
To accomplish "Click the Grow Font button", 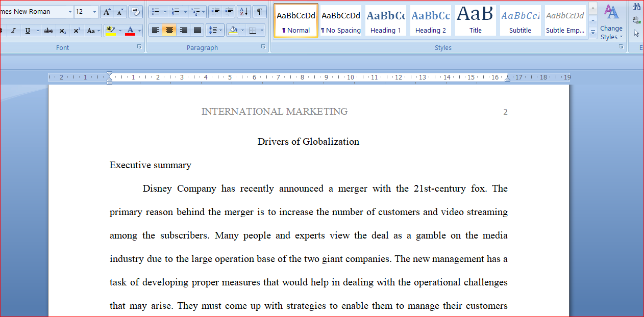I will point(107,12).
